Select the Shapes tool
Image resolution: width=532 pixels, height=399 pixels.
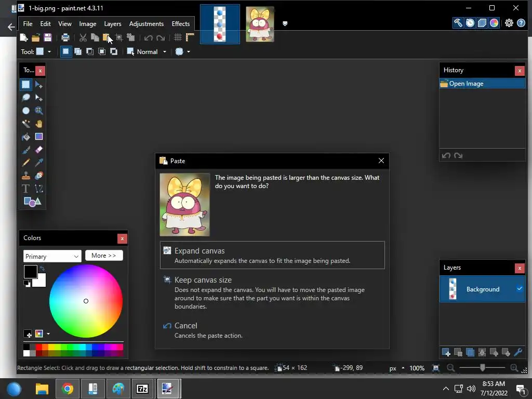(x=32, y=202)
